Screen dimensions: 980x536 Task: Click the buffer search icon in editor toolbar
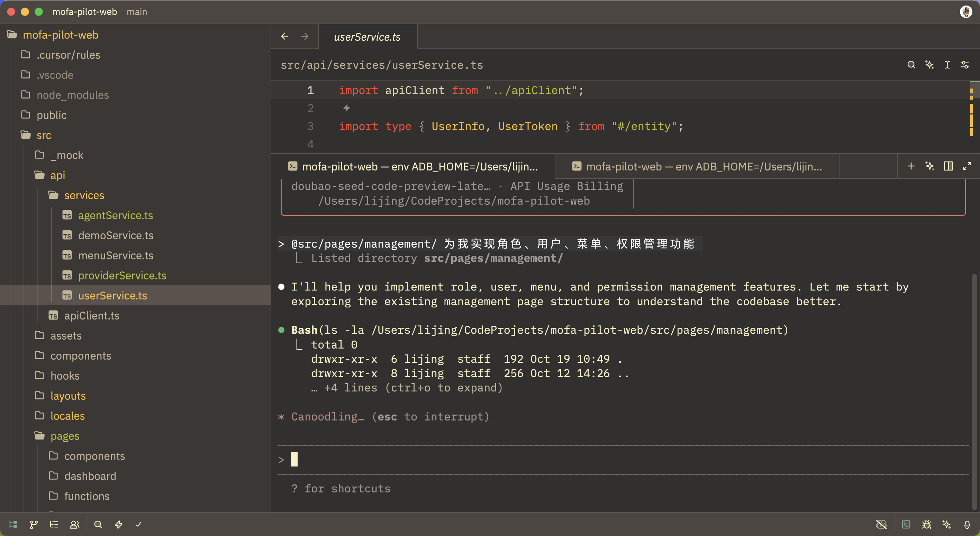[911, 65]
